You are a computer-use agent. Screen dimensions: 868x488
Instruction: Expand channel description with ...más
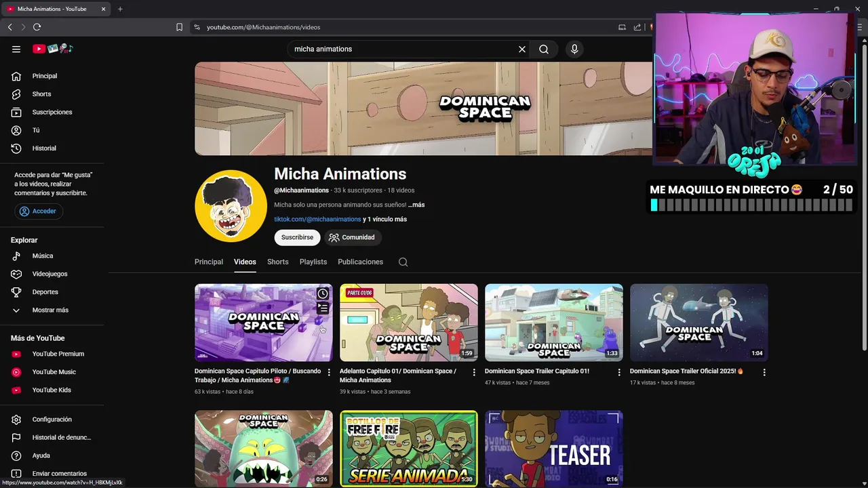(x=416, y=205)
